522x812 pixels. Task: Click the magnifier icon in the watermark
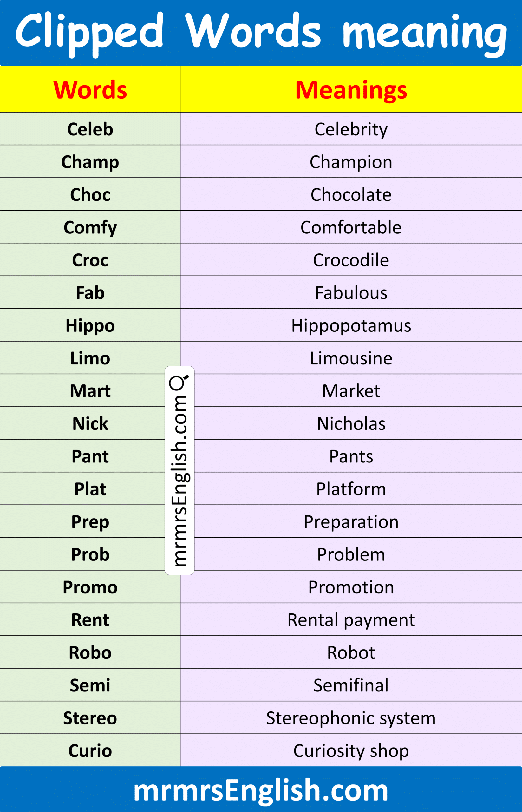[x=179, y=383]
